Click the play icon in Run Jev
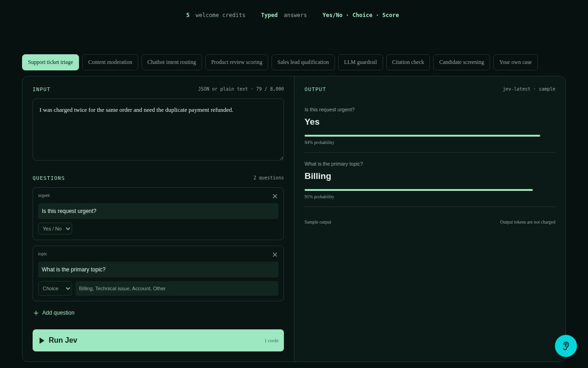Viewport: 588px width, 368px height. pyautogui.click(x=42, y=340)
